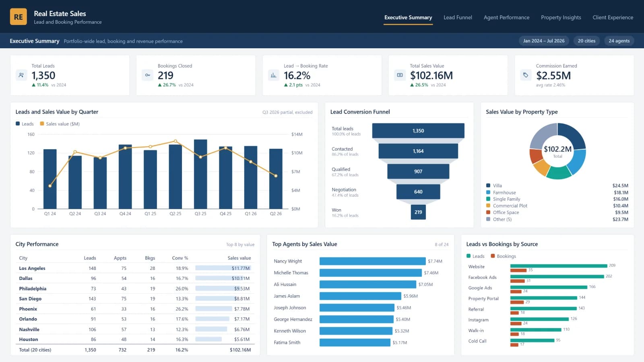Click the Single Family legend swatch
Image resolution: width=644 pixels, height=362 pixels.
488,199
